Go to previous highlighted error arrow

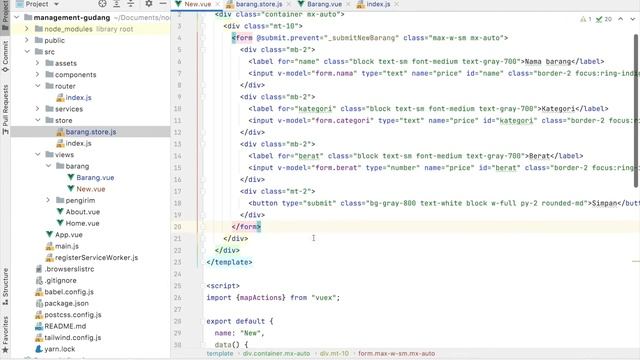[620, 19]
